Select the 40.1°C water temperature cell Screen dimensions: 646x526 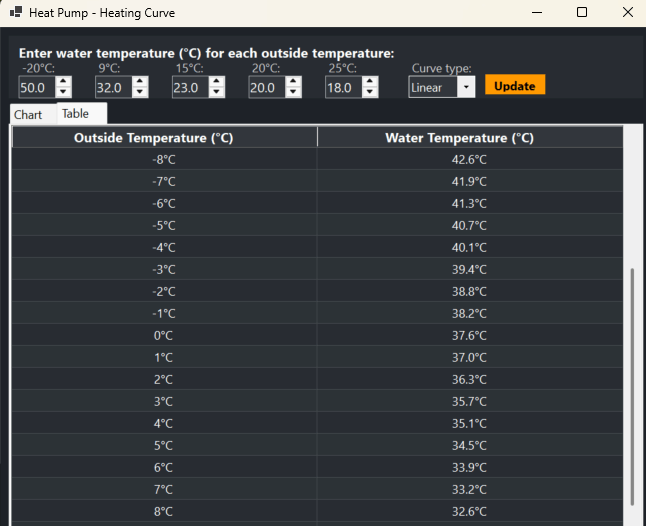[x=470, y=247]
